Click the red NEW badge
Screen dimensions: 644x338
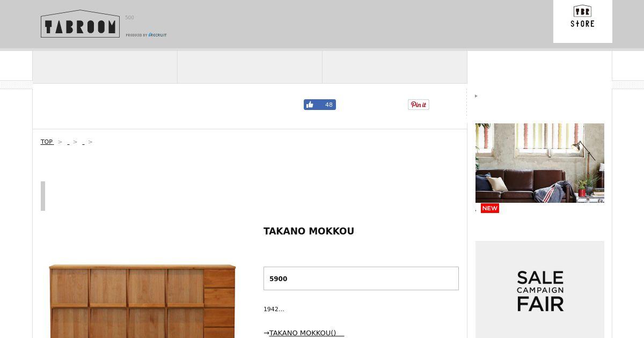(490, 208)
